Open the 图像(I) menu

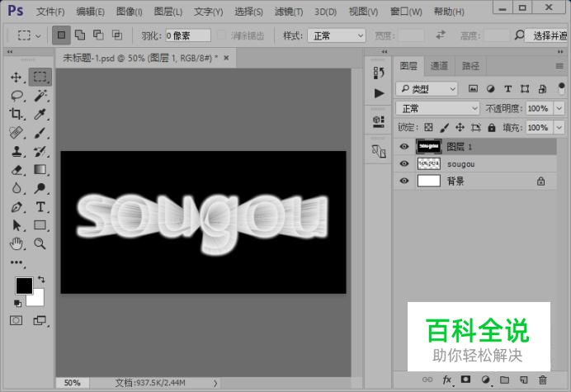click(129, 12)
